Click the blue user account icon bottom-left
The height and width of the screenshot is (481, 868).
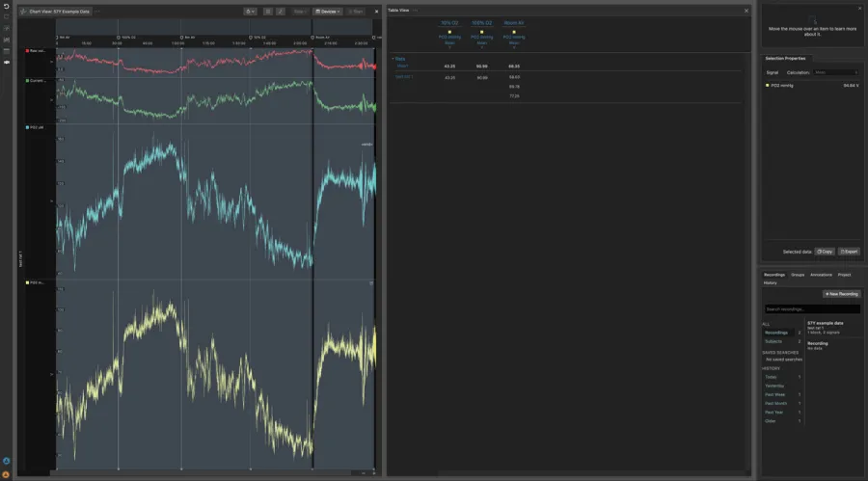(x=6, y=461)
